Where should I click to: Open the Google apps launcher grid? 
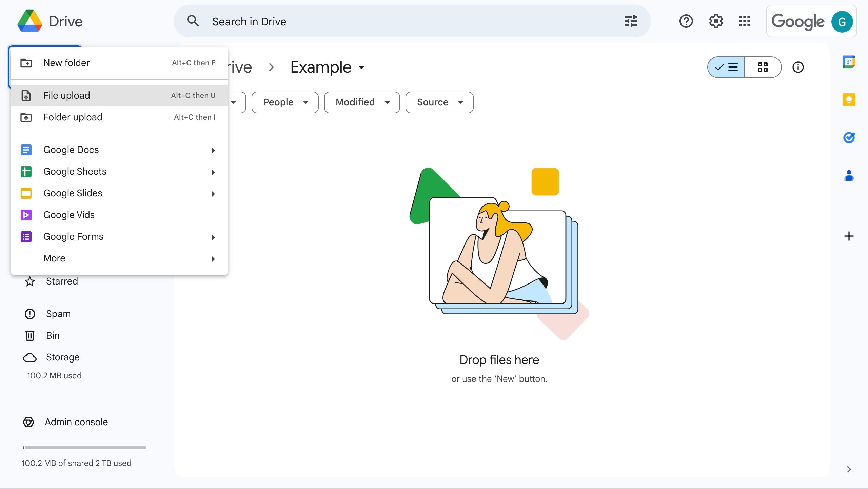744,21
